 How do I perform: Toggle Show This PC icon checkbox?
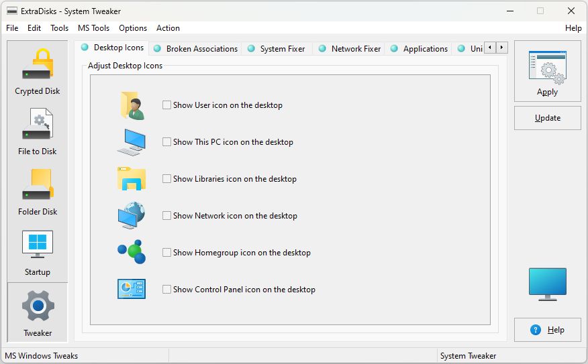[167, 142]
